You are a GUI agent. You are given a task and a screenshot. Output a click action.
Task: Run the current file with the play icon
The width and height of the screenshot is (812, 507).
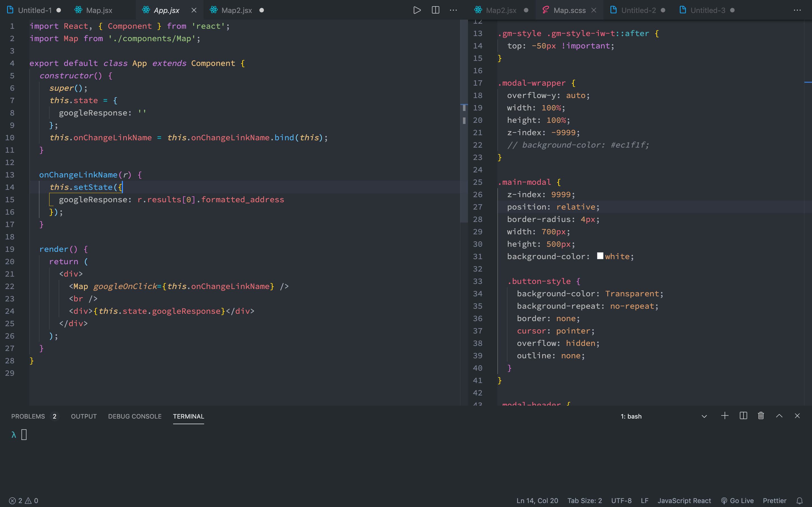click(417, 10)
